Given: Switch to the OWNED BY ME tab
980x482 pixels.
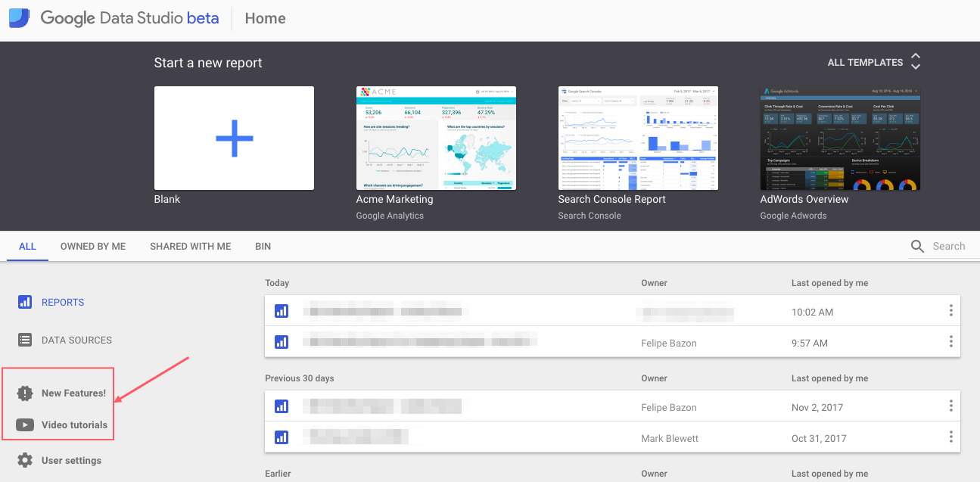Looking at the screenshot, I should pyautogui.click(x=92, y=246).
